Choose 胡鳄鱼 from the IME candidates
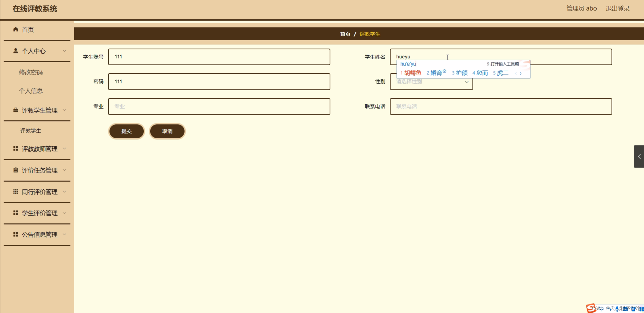Screen dimensions: 644x313 coord(413,73)
